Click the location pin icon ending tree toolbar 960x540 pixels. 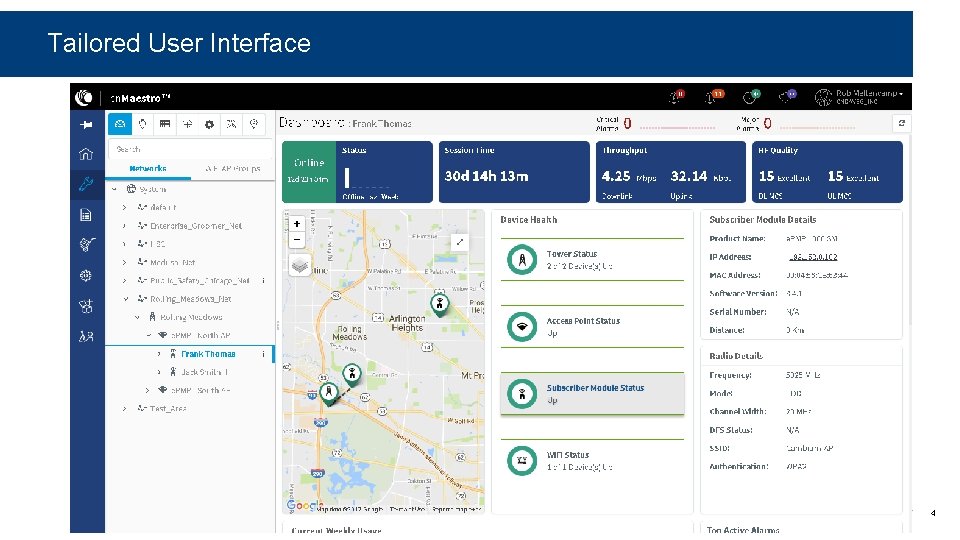pyautogui.click(x=254, y=124)
